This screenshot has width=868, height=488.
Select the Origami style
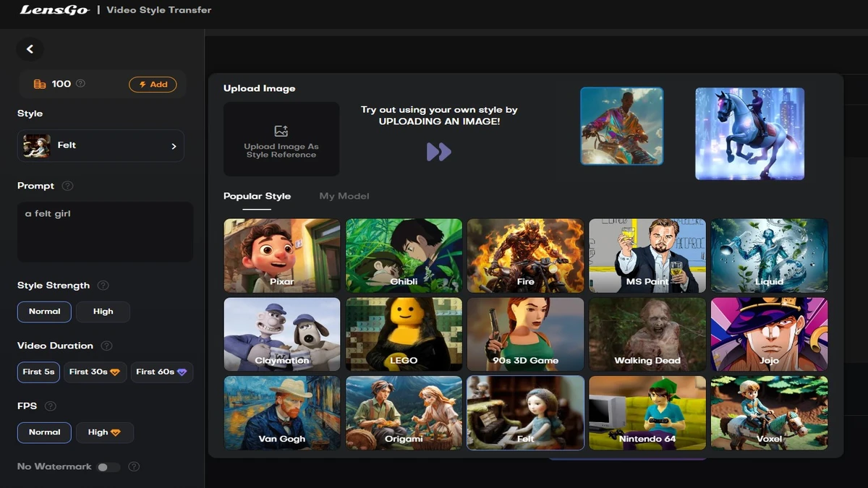tap(404, 413)
